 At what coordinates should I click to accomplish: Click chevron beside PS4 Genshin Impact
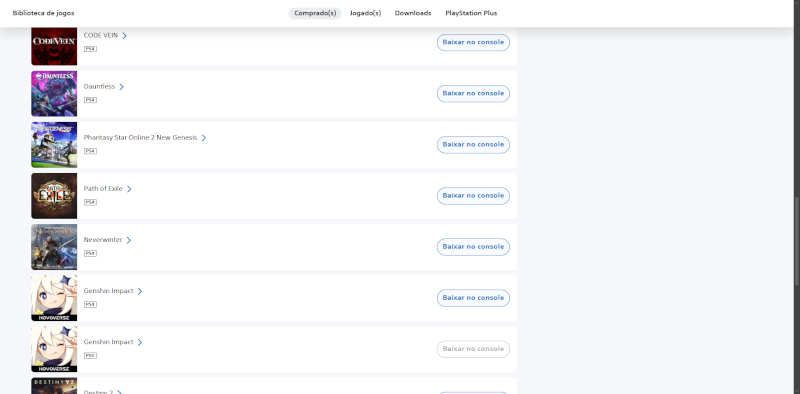pyautogui.click(x=140, y=291)
